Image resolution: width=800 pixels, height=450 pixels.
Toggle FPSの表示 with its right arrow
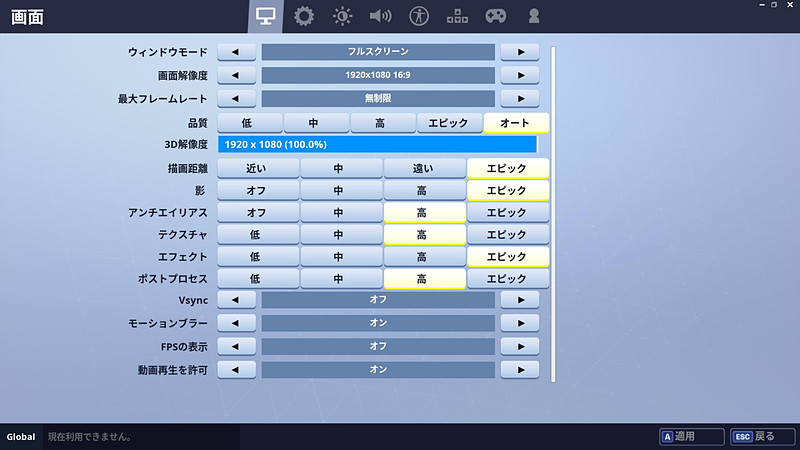519,346
